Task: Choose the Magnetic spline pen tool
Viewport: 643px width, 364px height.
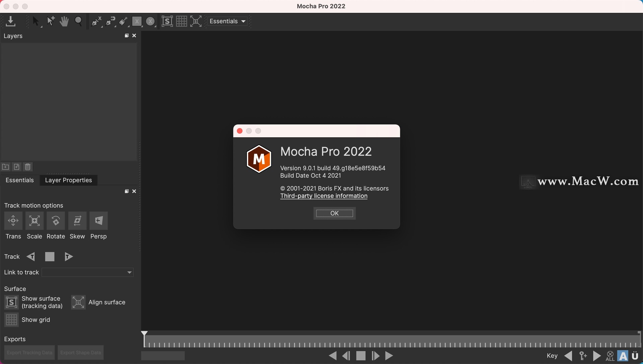Action: 111,21
